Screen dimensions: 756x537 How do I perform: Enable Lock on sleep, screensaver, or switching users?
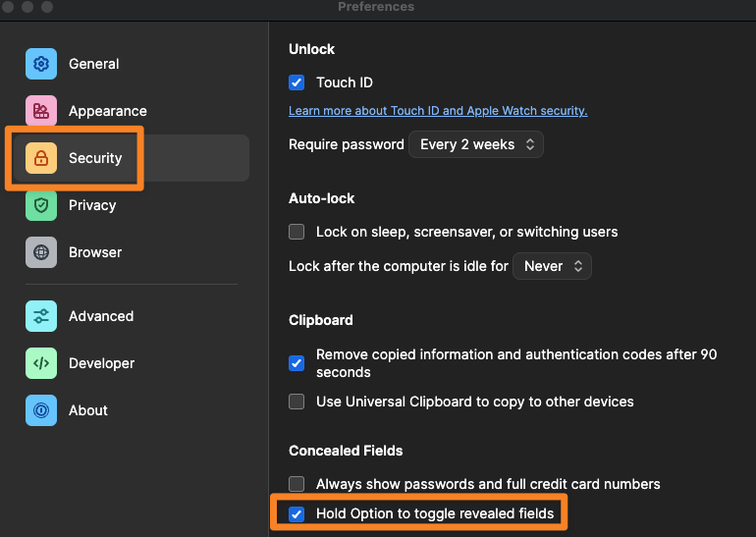pos(297,233)
